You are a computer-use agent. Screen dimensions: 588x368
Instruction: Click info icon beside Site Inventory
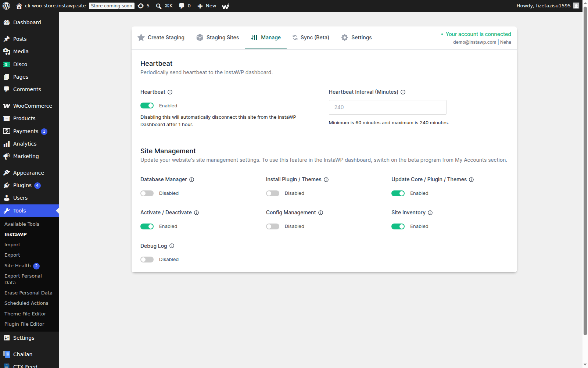click(430, 212)
